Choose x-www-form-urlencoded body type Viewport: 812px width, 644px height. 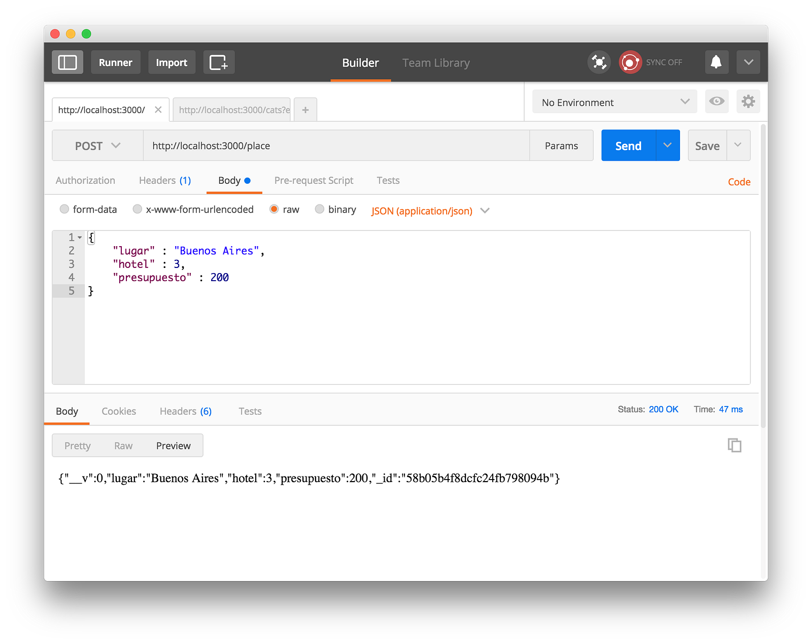(138, 209)
